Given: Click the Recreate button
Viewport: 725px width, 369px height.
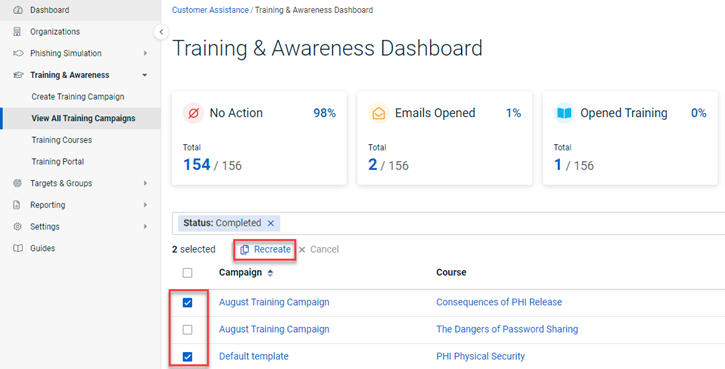Looking at the screenshot, I should [x=265, y=249].
